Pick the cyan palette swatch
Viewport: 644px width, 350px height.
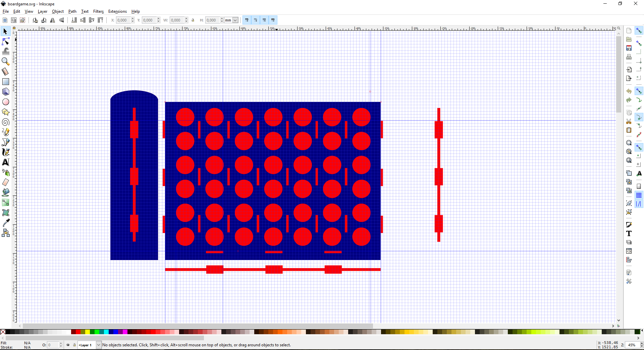(106, 332)
